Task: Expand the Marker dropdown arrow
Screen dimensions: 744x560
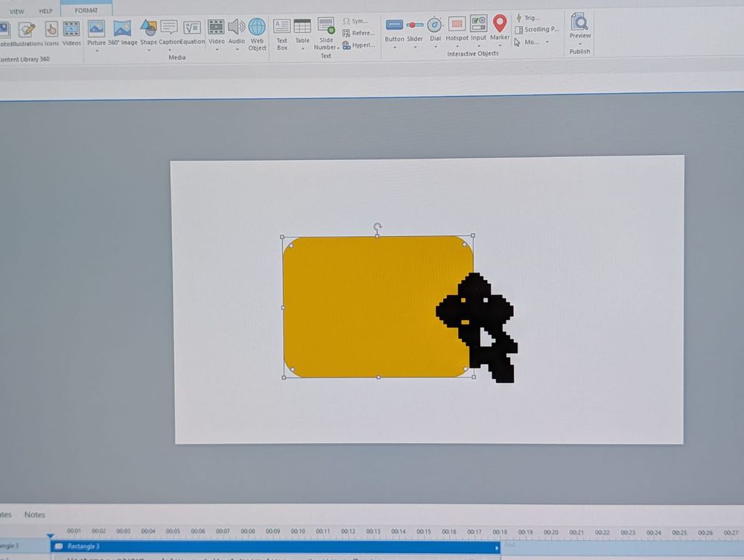Action: [500, 46]
